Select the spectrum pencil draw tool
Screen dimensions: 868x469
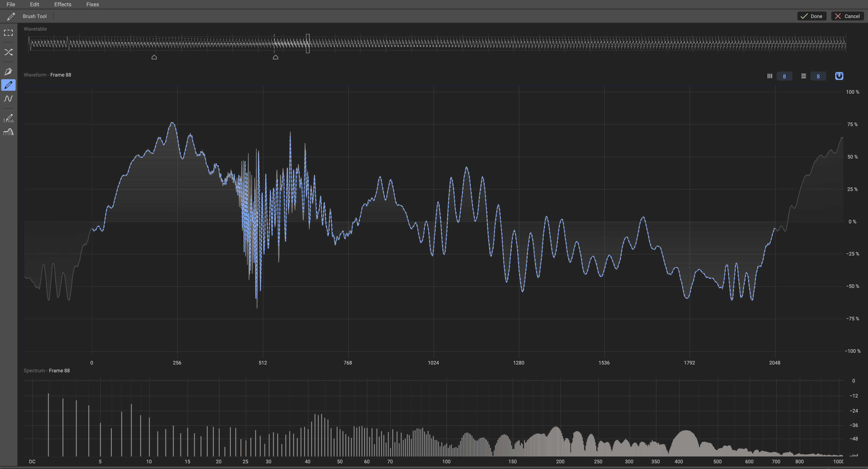[x=8, y=119]
